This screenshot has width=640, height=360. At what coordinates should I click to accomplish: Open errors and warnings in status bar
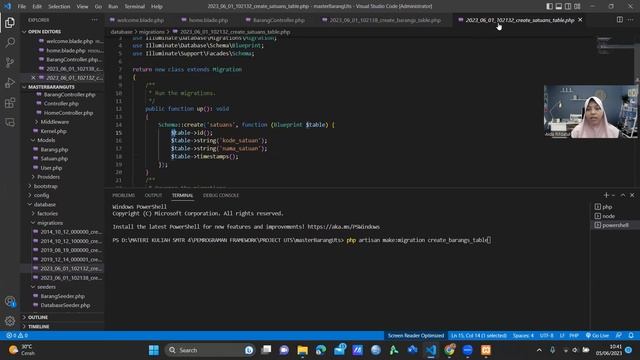17,335
